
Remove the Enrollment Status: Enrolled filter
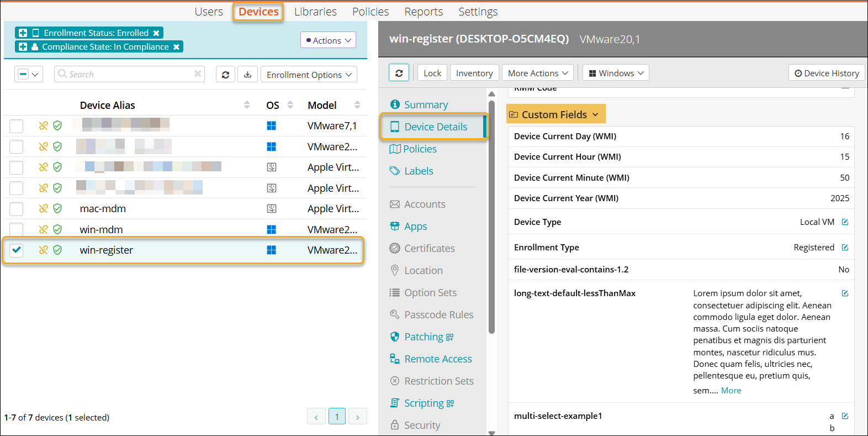[156, 33]
